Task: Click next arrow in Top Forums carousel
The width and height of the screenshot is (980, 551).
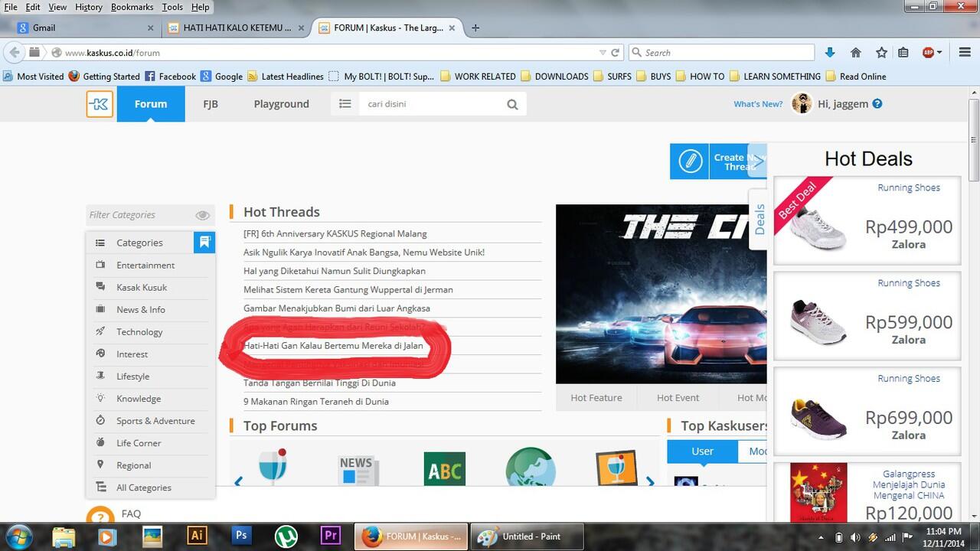Action: [650, 481]
